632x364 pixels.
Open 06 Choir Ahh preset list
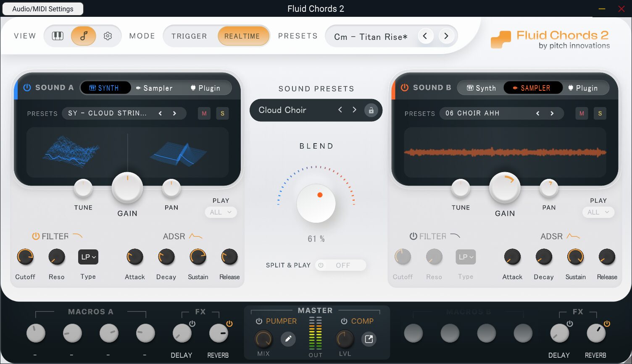[x=473, y=113]
